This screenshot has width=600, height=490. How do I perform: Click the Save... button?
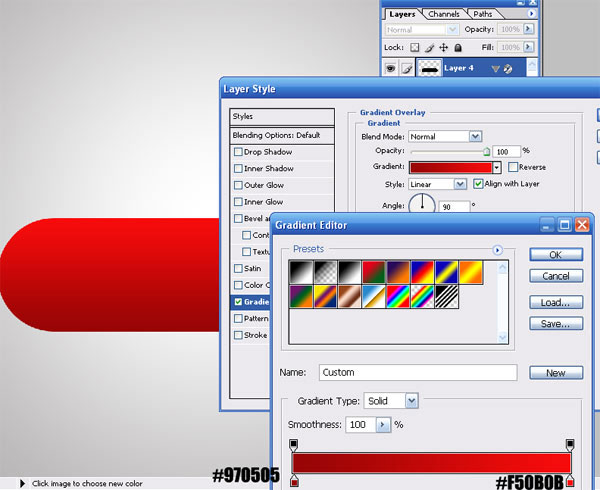pyautogui.click(x=556, y=324)
